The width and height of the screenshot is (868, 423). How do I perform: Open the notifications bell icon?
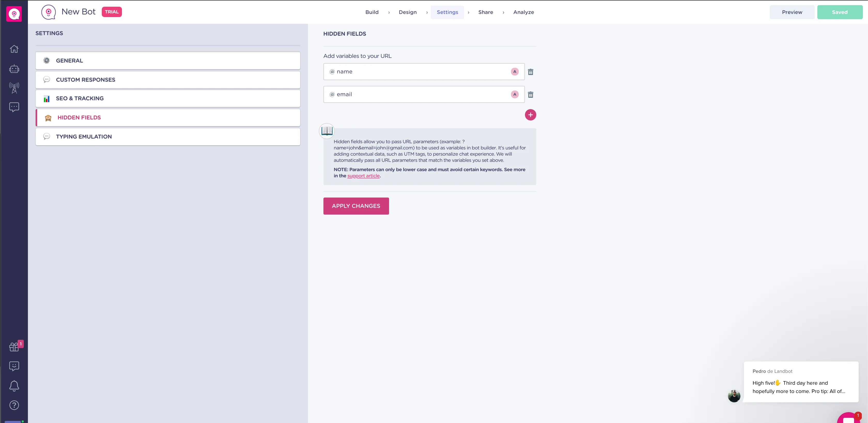pos(14,386)
